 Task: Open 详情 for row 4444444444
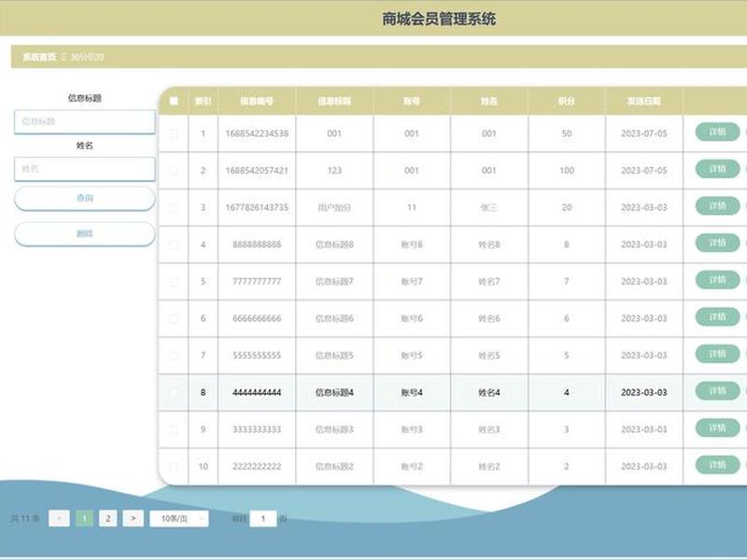pos(717,390)
